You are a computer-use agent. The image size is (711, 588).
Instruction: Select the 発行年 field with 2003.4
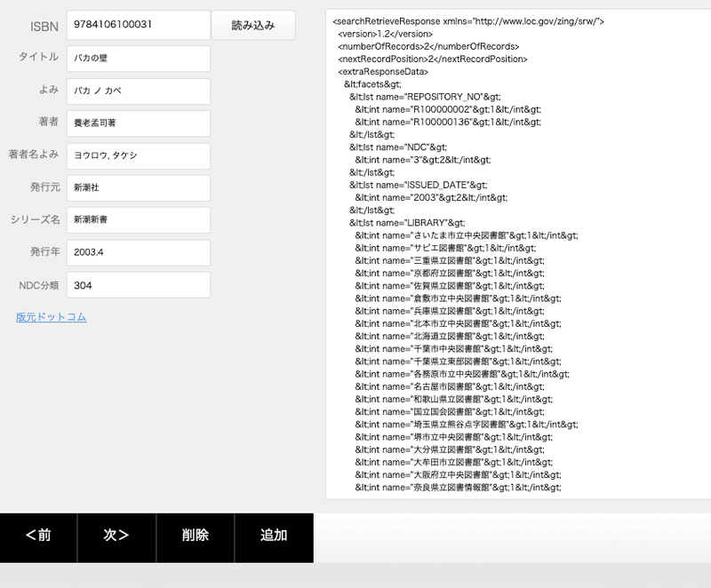(139, 253)
